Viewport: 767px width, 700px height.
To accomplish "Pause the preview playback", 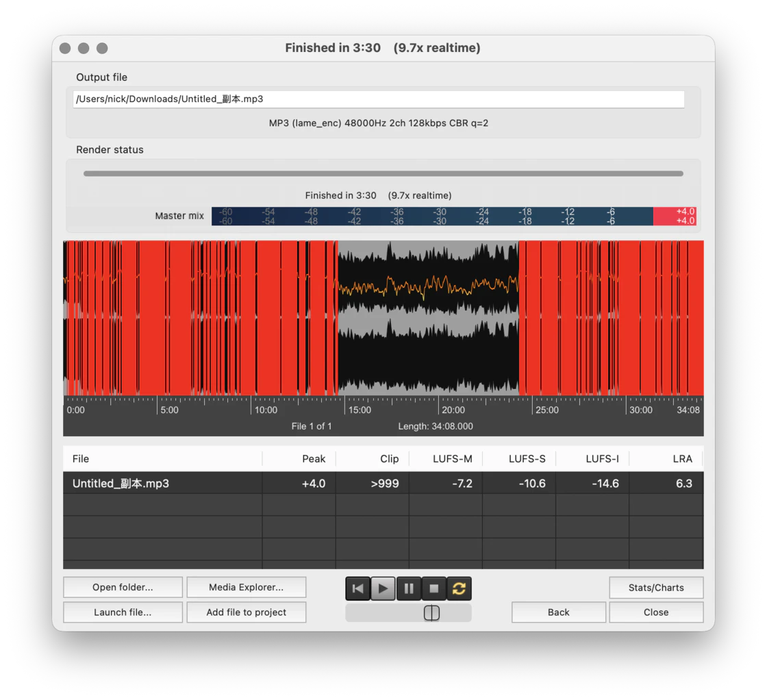I will coord(408,588).
